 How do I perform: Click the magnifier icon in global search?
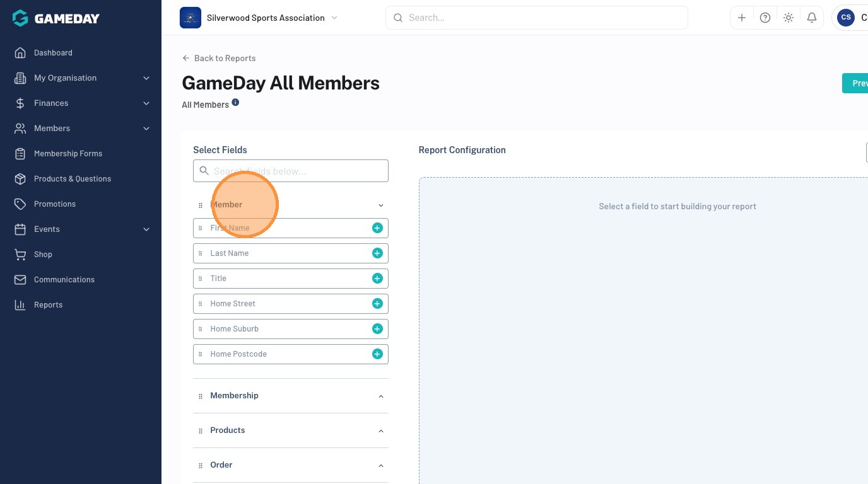(x=398, y=18)
